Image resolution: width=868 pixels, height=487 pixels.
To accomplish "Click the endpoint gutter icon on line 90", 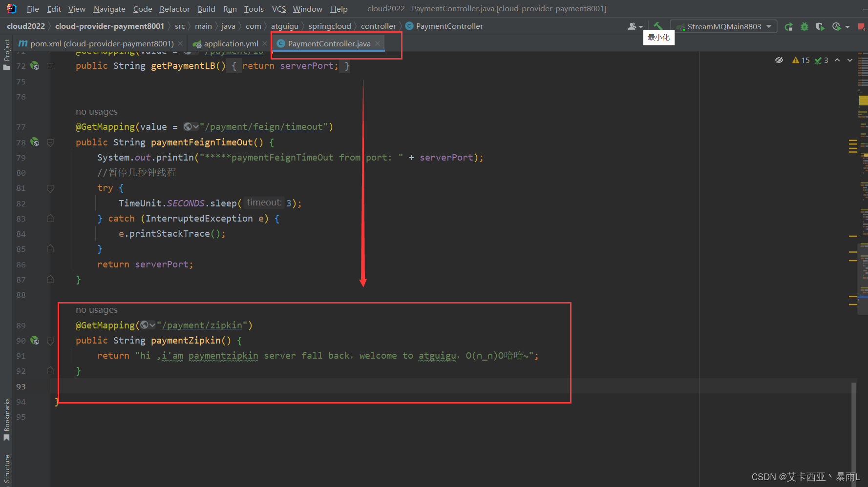I will (35, 340).
